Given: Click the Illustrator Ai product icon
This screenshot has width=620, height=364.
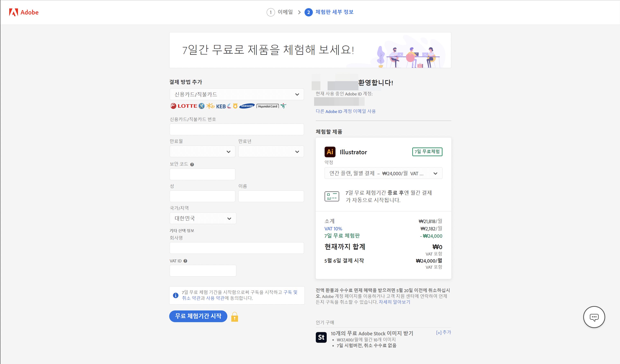Looking at the screenshot, I should click(330, 152).
